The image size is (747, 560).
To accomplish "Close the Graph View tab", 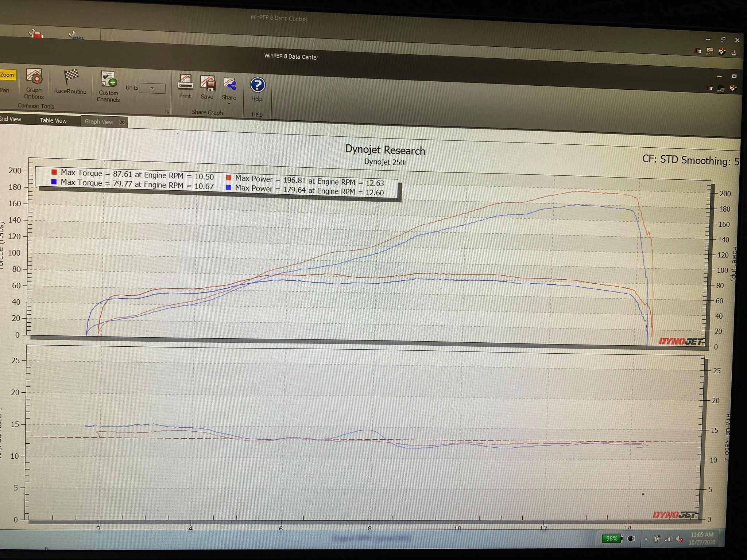I will click(122, 122).
